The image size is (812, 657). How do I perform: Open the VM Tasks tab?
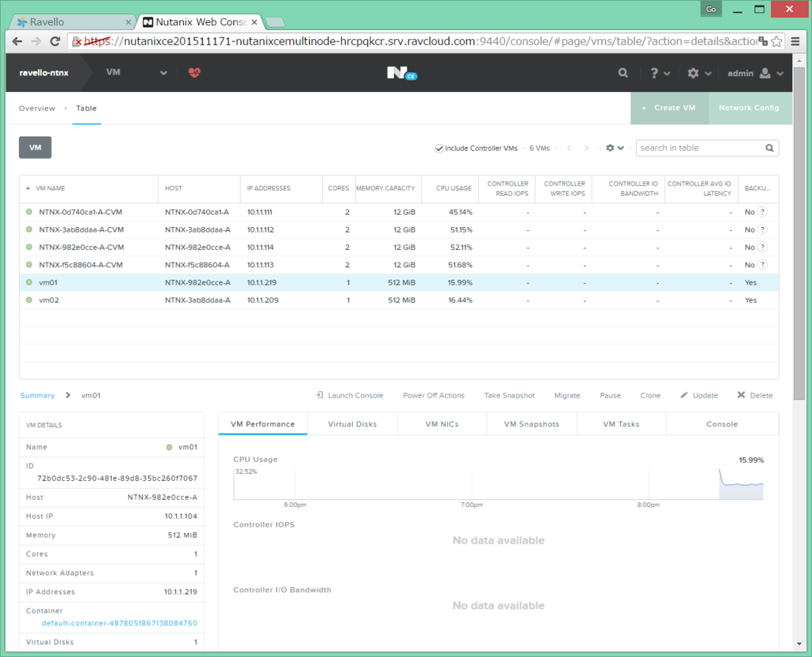click(x=621, y=424)
